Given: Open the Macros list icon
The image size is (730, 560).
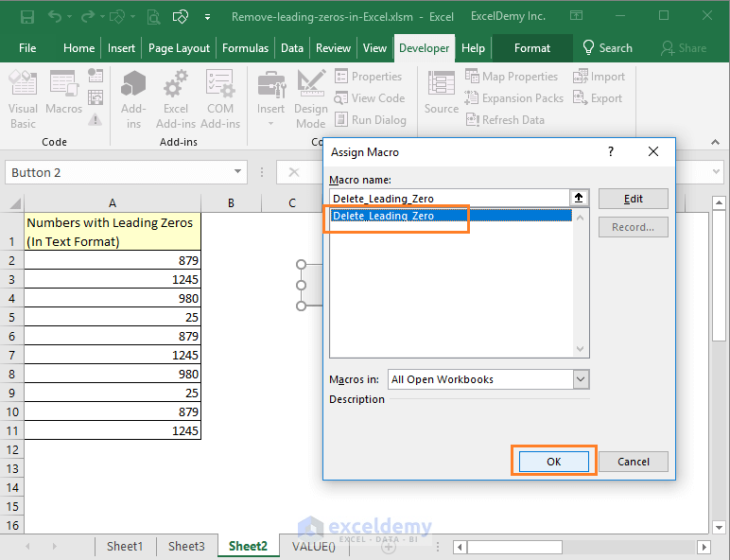Looking at the screenshot, I should [63, 93].
